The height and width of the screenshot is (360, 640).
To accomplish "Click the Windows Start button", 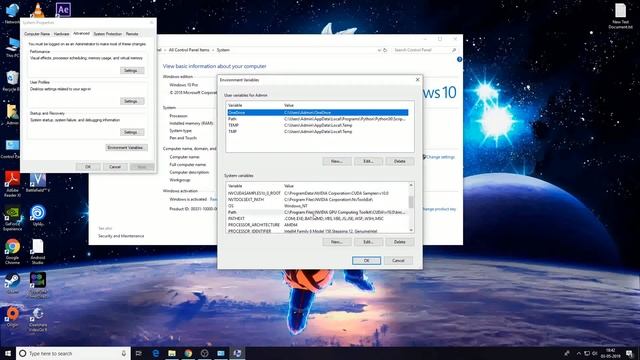I will (8, 353).
